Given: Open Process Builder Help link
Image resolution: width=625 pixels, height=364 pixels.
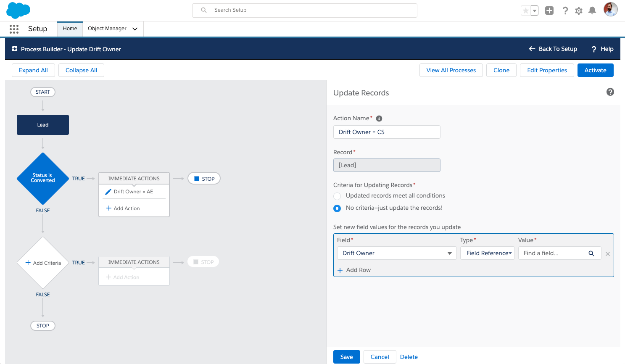Looking at the screenshot, I should [x=602, y=49].
